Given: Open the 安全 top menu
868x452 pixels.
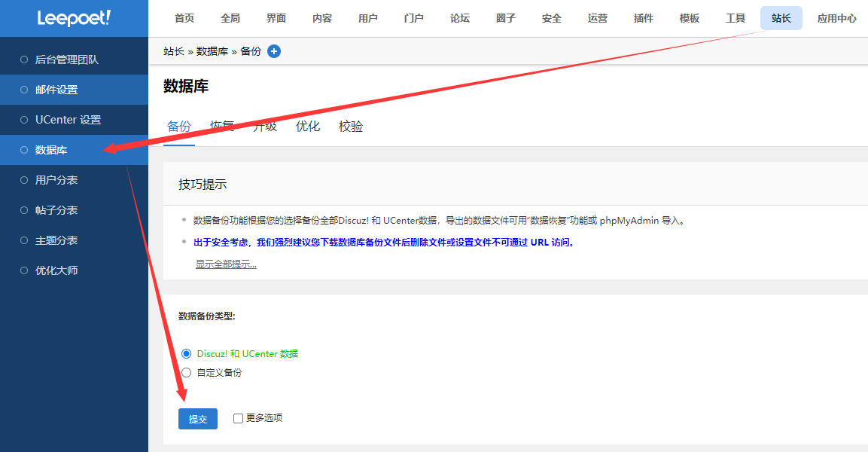Looking at the screenshot, I should [552, 18].
